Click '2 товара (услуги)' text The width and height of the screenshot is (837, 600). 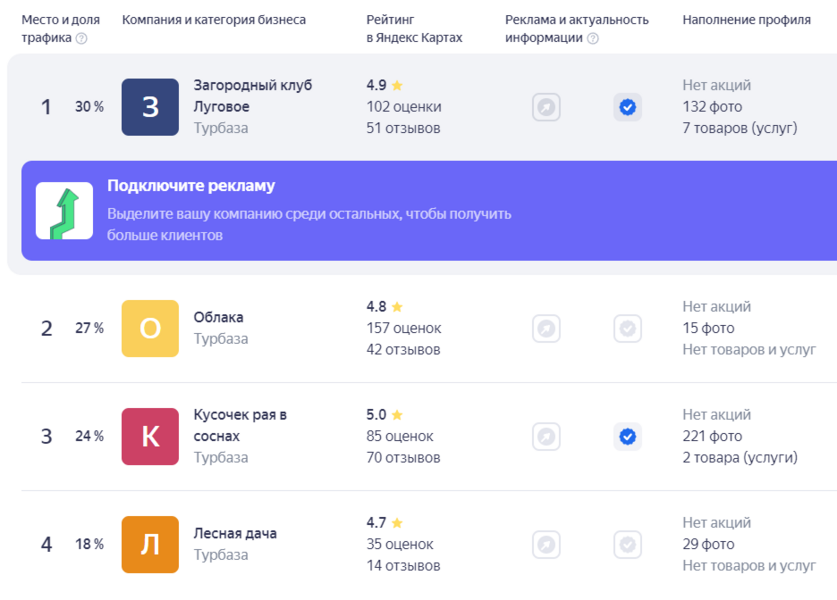click(x=740, y=457)
